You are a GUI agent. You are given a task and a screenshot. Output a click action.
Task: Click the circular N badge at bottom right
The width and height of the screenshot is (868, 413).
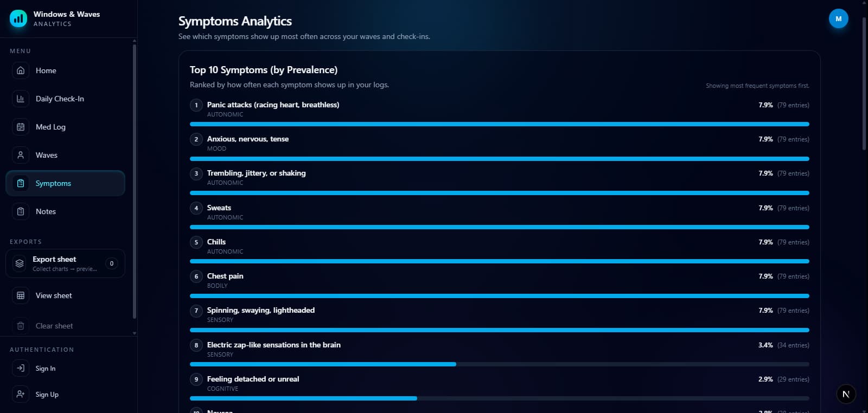coord(845,394)
